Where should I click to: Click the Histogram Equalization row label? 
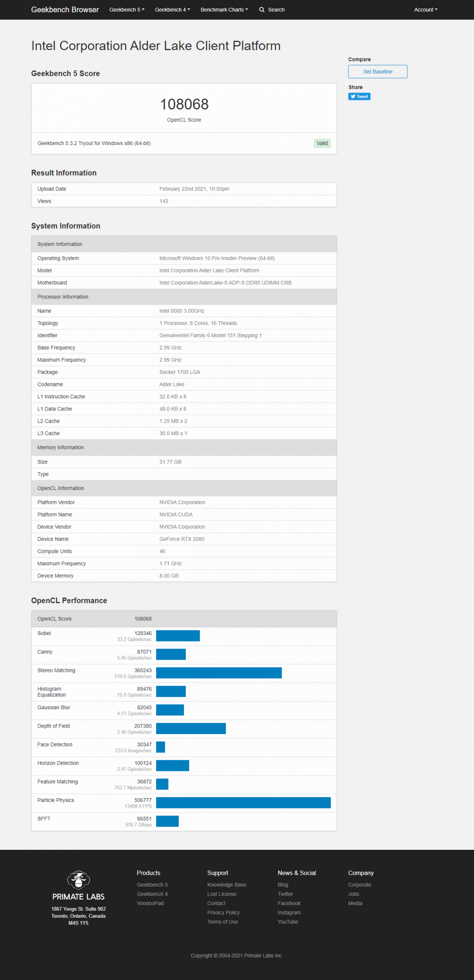click(52, 692)
